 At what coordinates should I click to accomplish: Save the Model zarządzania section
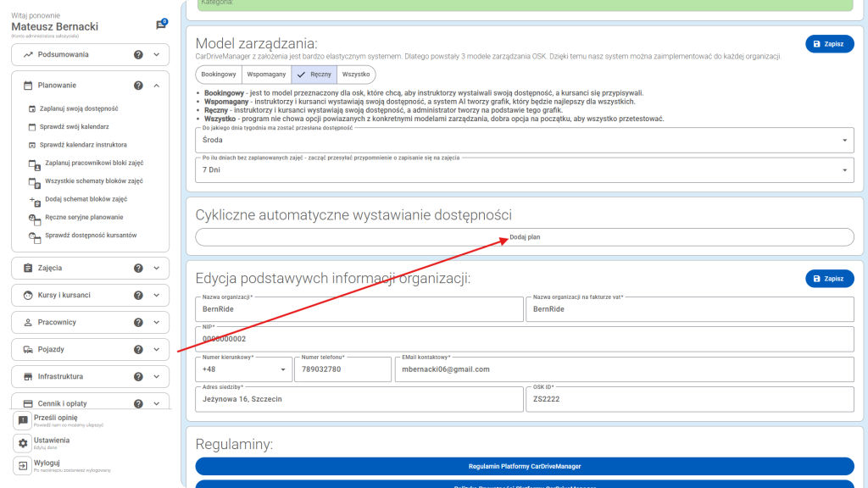(x=829, y=44)
